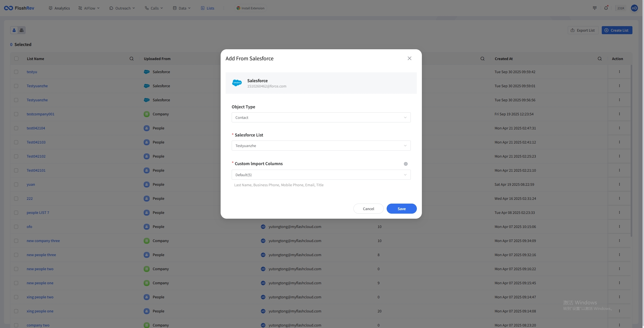This screenshot has height=328, width=644.
Task: Click the Cancel button in dialog
Action: 368,209
